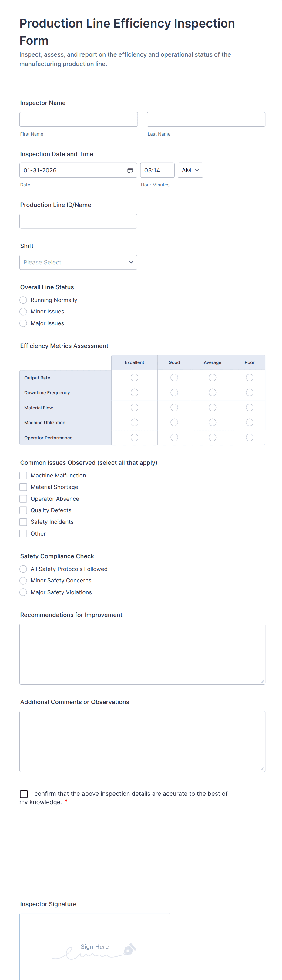Click the signature pen icon
Viewport: 282px width, 980px height.
(x=129, y=949)
